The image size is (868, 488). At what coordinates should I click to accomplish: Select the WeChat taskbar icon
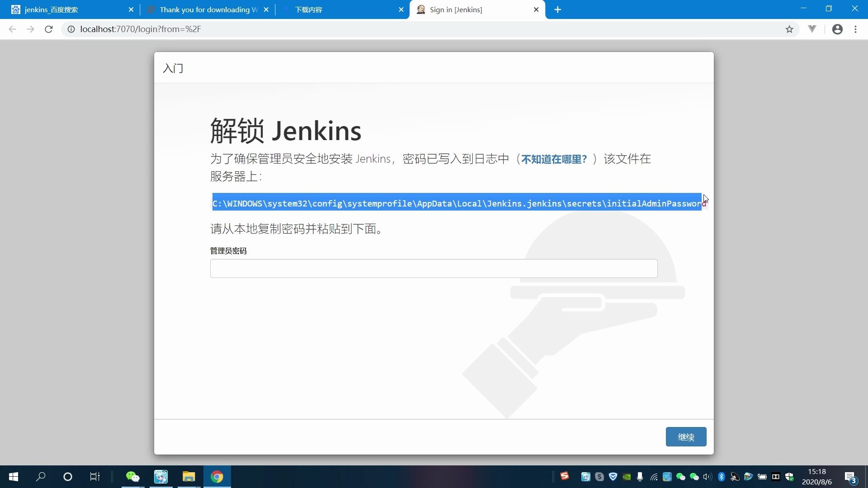[132, 477]
